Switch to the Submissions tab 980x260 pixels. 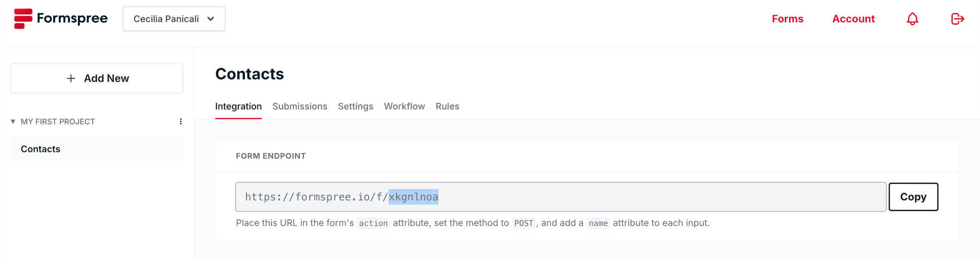[300, 106]
